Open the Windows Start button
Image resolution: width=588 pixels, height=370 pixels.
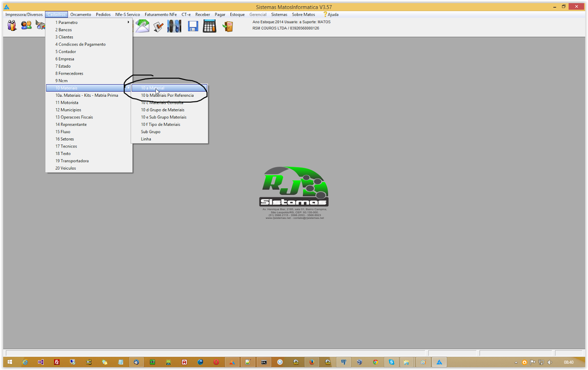[10, 362]
